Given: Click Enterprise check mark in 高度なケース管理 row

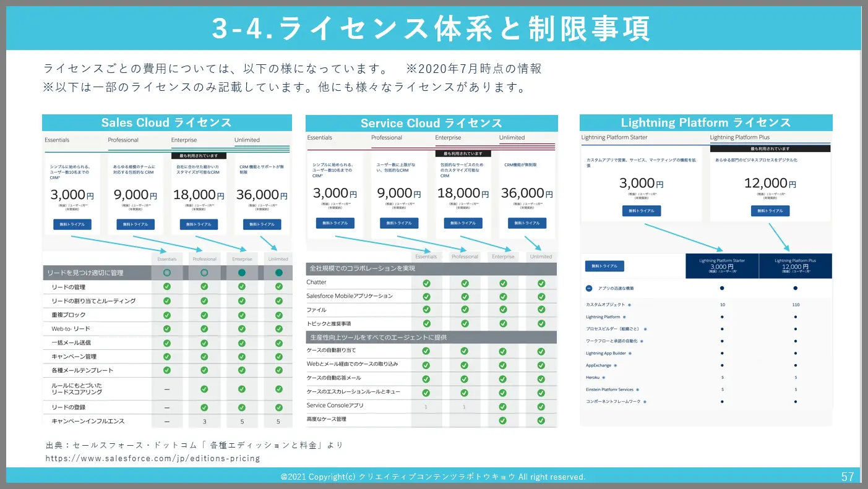Looking at the screenshot, I should pyautogui.click(x=503, y=420).
